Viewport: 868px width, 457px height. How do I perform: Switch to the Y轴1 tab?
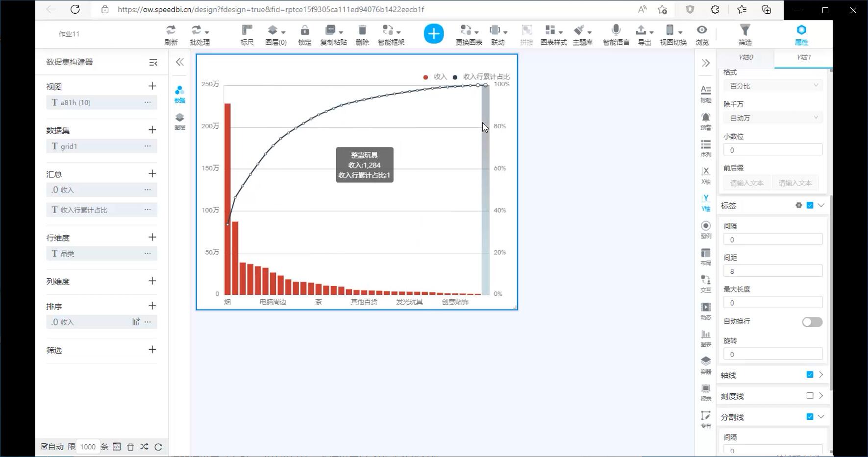click(x=803, y=57)
